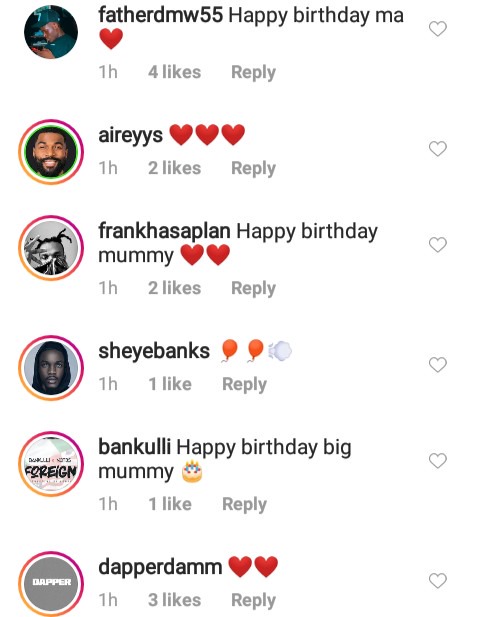Like fatherdmw55's comment with heart icon
The image size is (480, 617).
[438, 29]
